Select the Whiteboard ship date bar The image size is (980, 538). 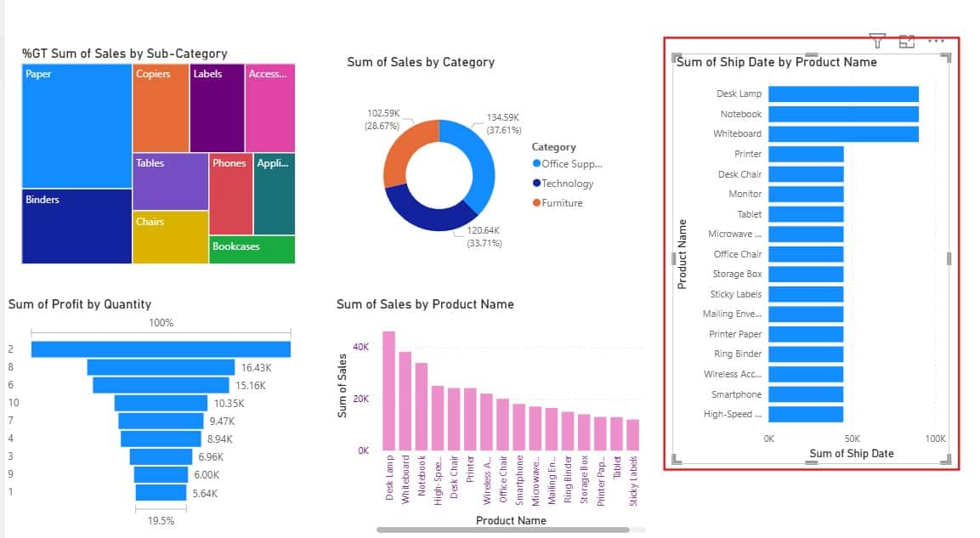point(843,133)
